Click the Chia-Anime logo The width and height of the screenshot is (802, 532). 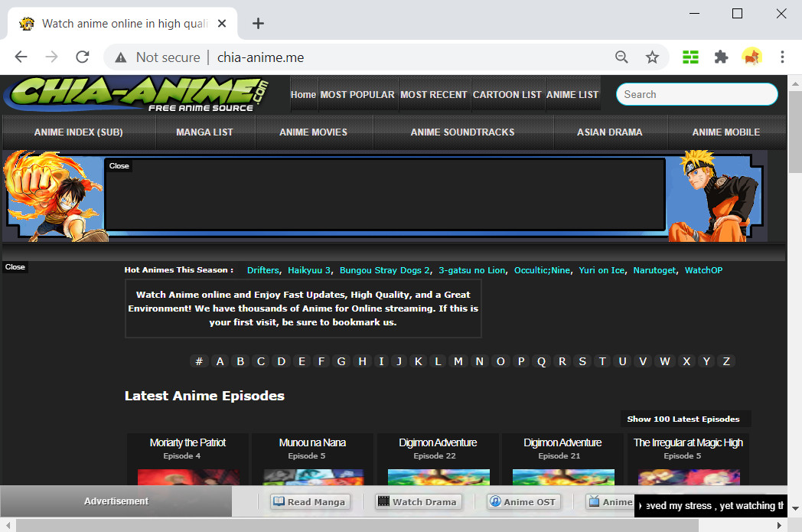[138, 93]
